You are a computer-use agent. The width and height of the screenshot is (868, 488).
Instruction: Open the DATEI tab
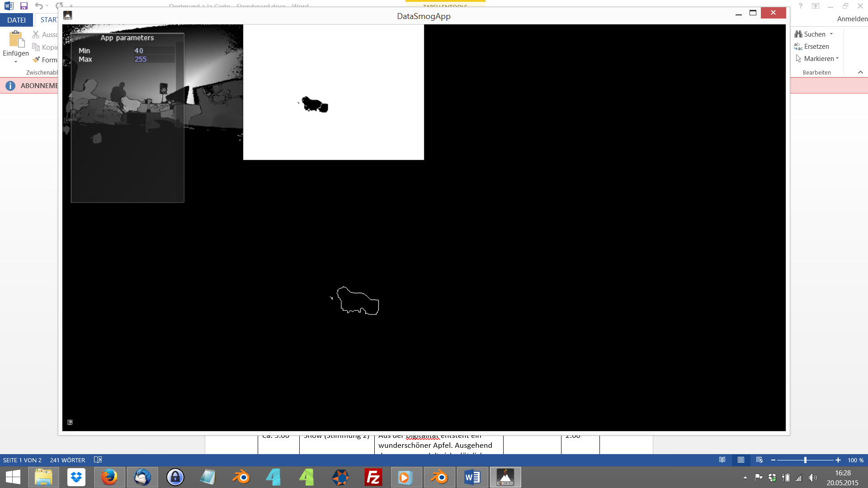coord(16,20)
